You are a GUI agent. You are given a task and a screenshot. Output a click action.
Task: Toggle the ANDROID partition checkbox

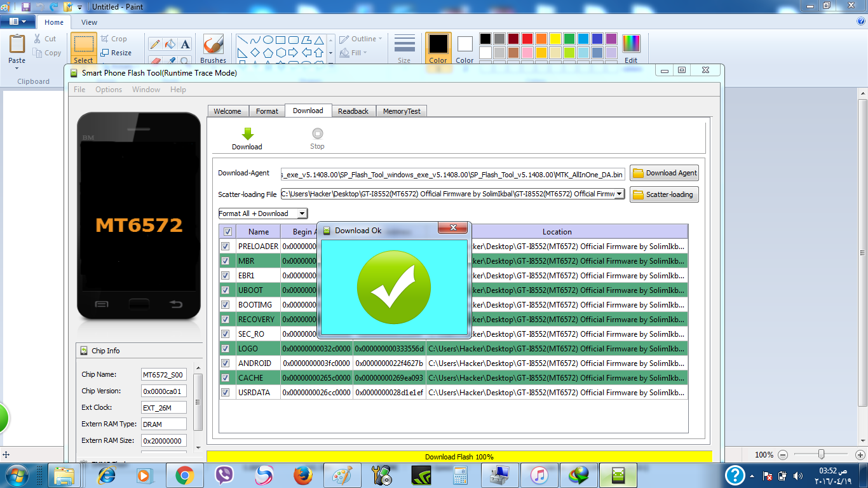point(225,363)
